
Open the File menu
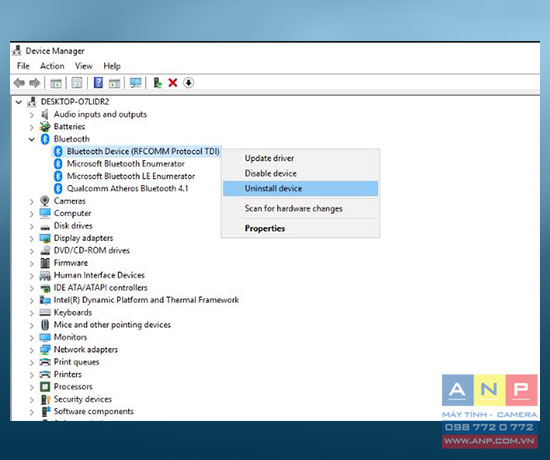point(23,66)
